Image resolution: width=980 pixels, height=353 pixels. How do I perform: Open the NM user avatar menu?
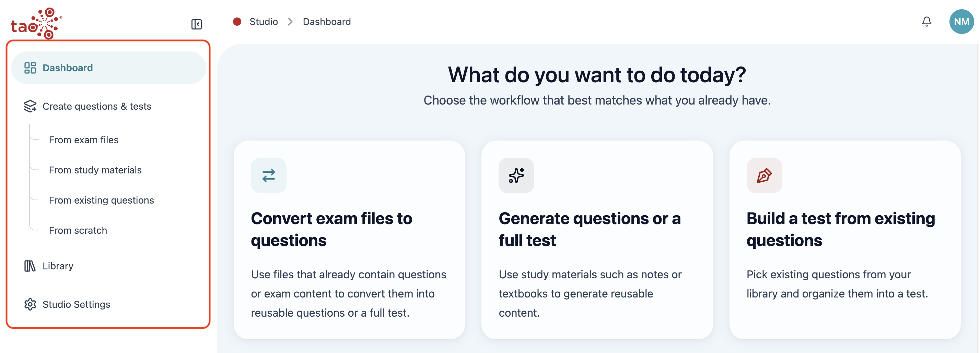[961, 22]
